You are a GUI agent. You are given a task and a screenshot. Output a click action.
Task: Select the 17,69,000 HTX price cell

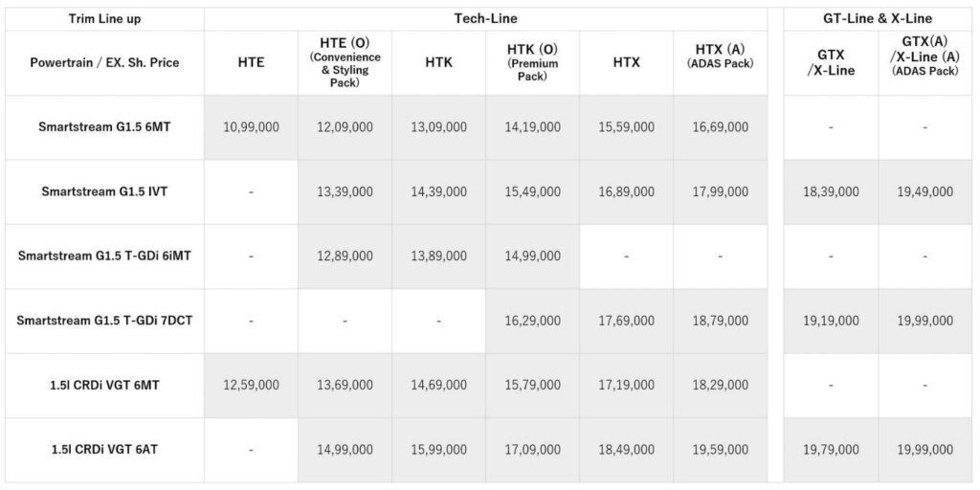click(626, 320)
